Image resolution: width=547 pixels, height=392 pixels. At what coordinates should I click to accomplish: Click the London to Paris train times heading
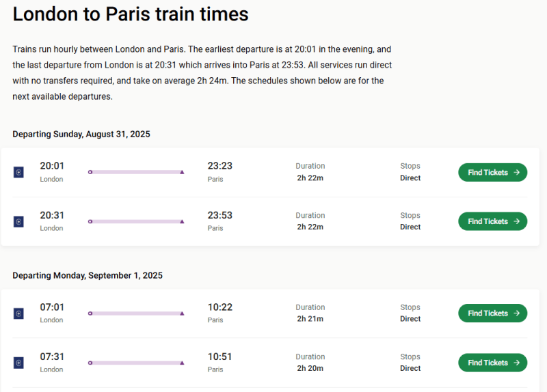131,14
